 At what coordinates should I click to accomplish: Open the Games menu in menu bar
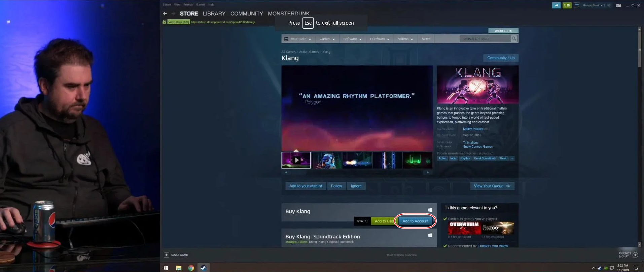(x=201, y=5)
